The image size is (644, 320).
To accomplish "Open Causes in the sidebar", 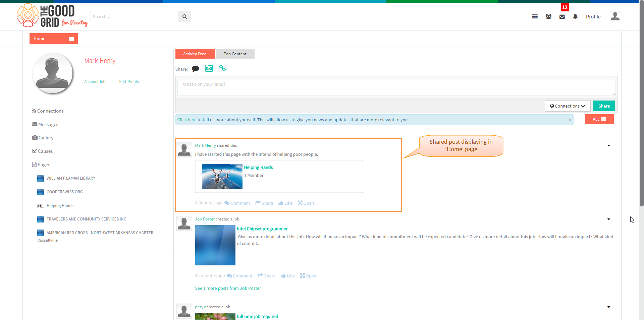I will (42, 151).
